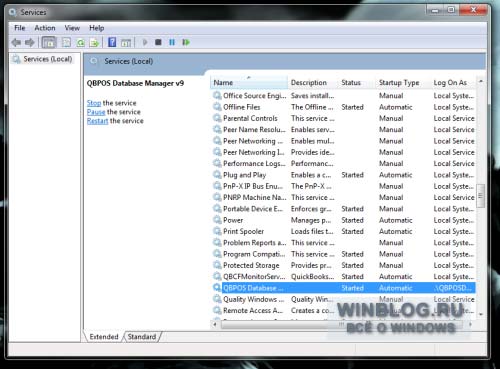Select the Quality Windows service row
The height and width of the screenshot is (369, 500).
pyautogui.click(x=343, y=299)
